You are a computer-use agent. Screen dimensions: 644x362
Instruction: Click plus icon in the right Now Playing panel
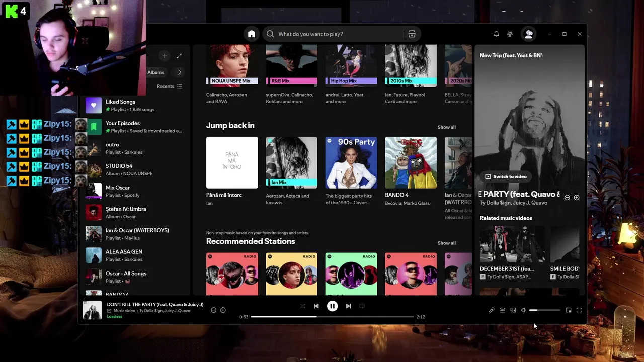tap(577, 198)
